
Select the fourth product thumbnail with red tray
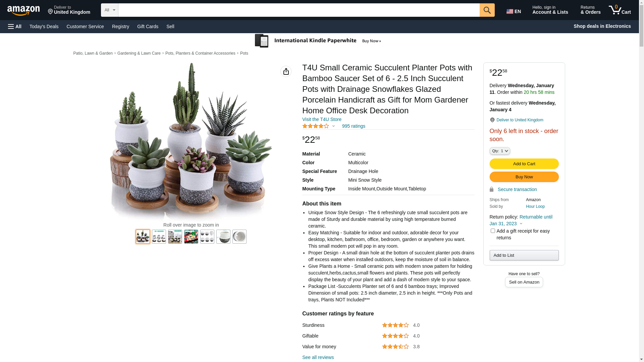click(191, 237)
